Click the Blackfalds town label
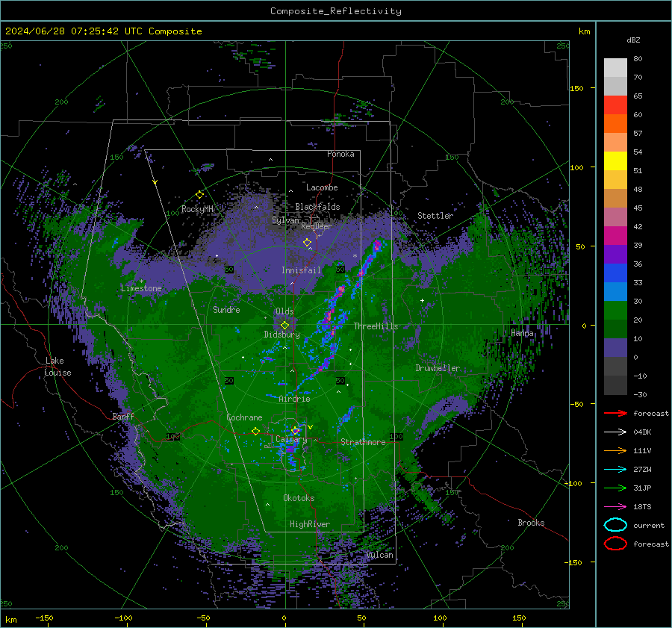This screenshot has height=628, width=672. pos(317,207)
